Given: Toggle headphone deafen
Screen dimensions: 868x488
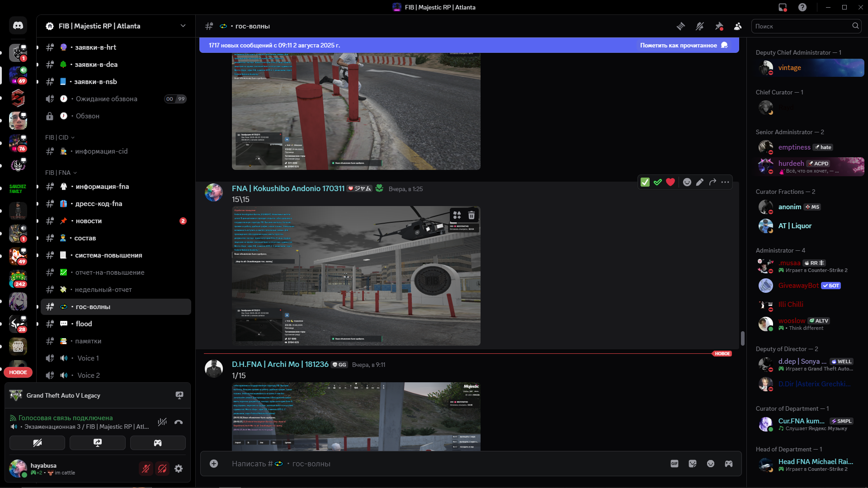Looking at the screenshot, I should coord(162,469).
